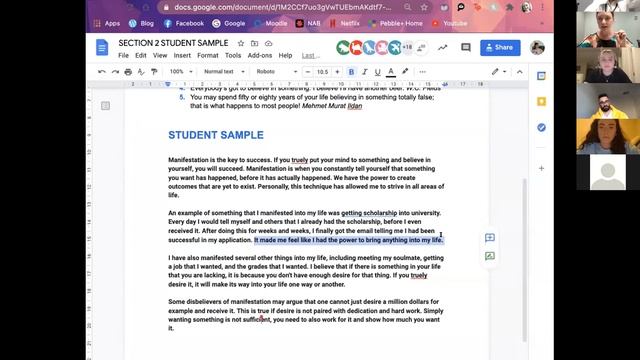Click the paint format roller icon
This screenshot has width=640, height=360.
(x=154, y=72)
